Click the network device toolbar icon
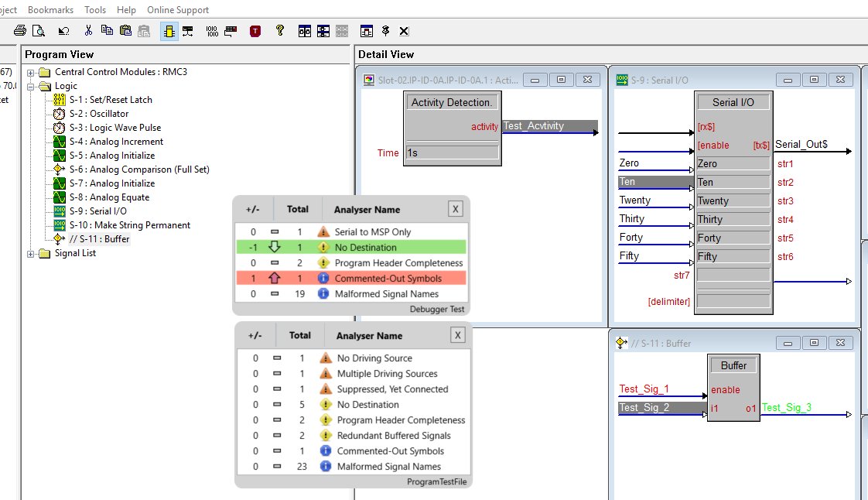This screenshot has width=868, height=500. tap(188, 31)
